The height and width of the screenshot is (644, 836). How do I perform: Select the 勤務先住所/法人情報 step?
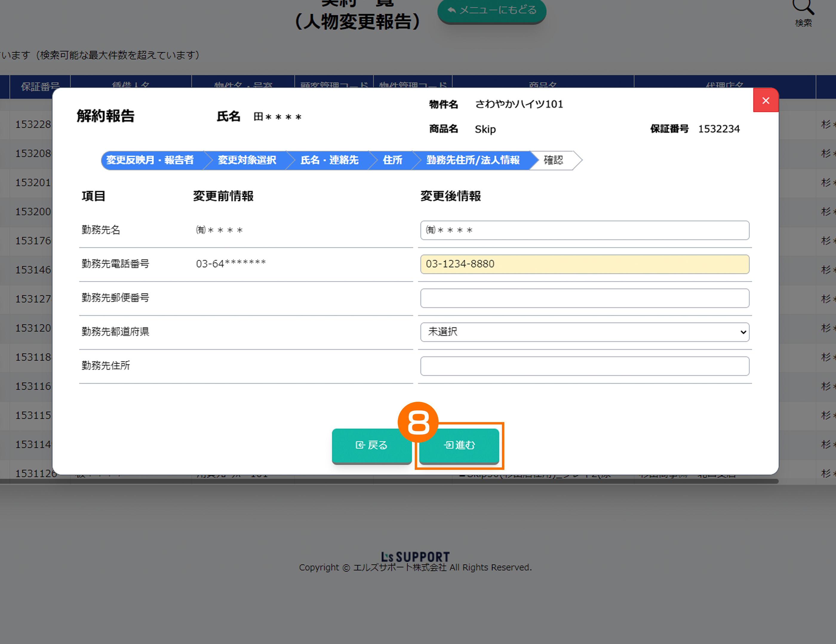click(473, 160)
